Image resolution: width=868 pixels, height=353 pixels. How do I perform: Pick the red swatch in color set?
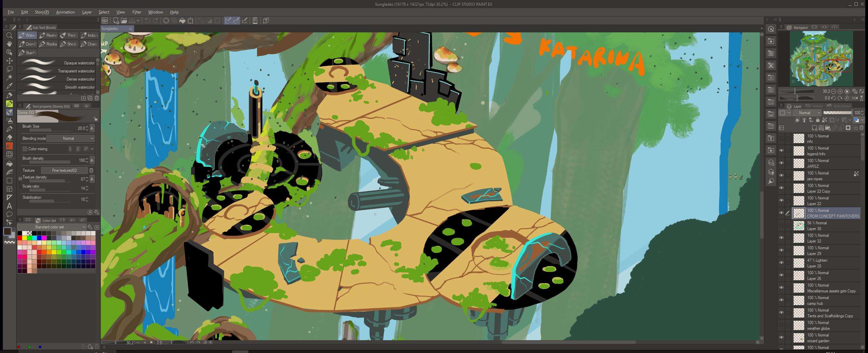point(20,238)
